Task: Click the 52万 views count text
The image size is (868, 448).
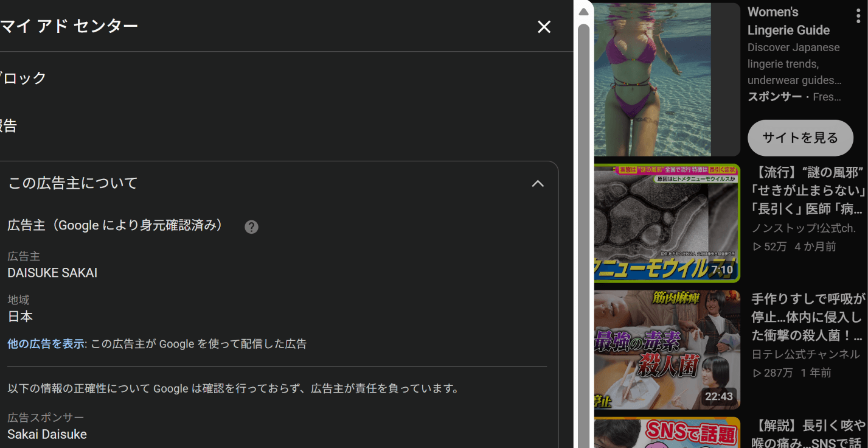Action: coord(775,247)
